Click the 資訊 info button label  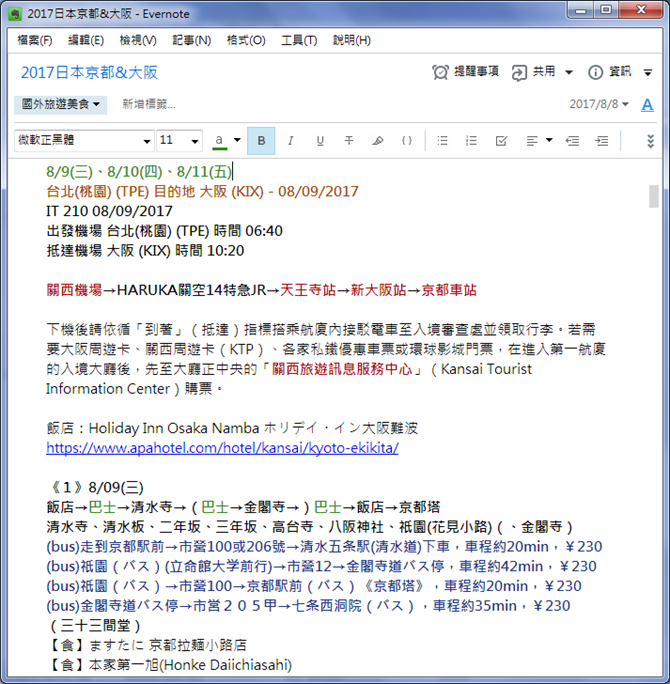(x=620, y=72)
